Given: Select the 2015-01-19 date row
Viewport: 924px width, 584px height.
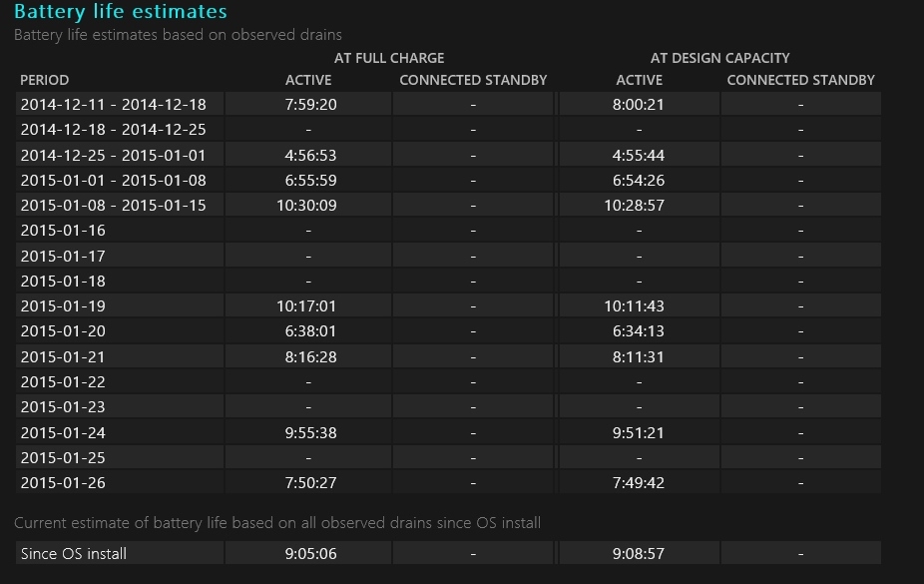Looking at the screenshot, I should [x=63, y=306].
